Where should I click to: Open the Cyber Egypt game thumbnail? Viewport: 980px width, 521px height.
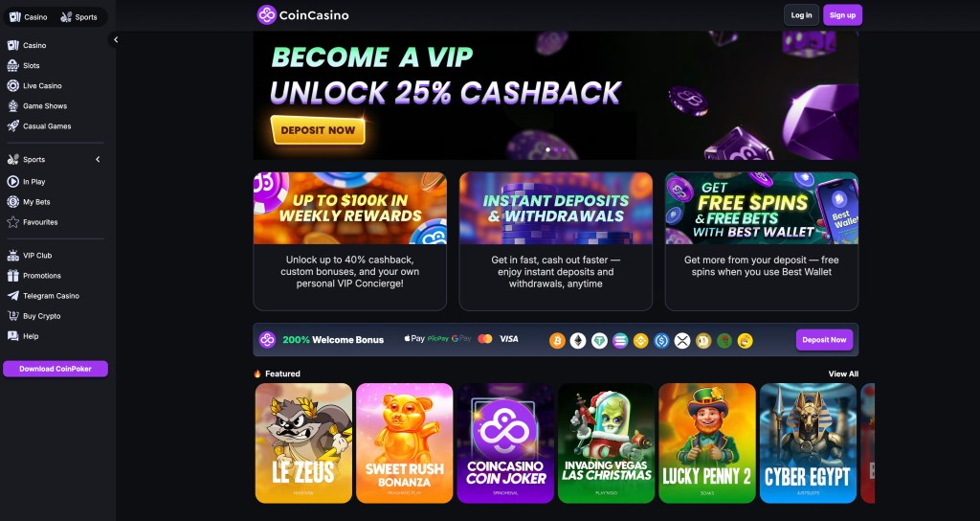coord(808,442)
